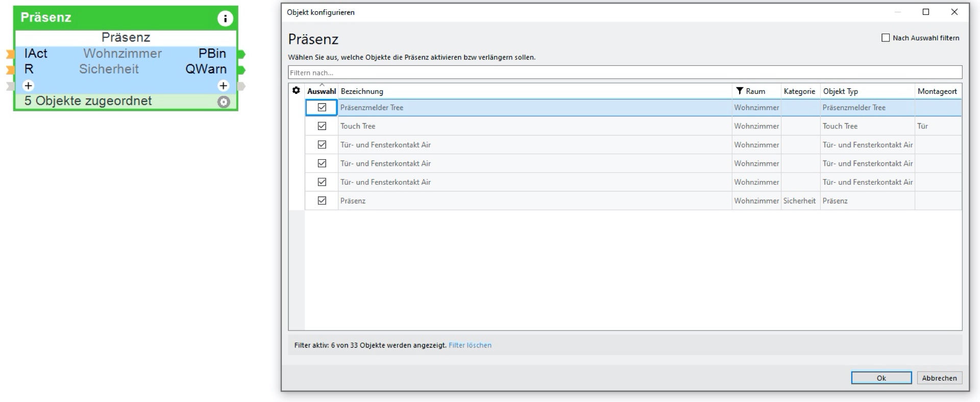The image size is (980, 402).
Task: Click the info icon on Präsenz block
Action: click(x=225, y=18)
